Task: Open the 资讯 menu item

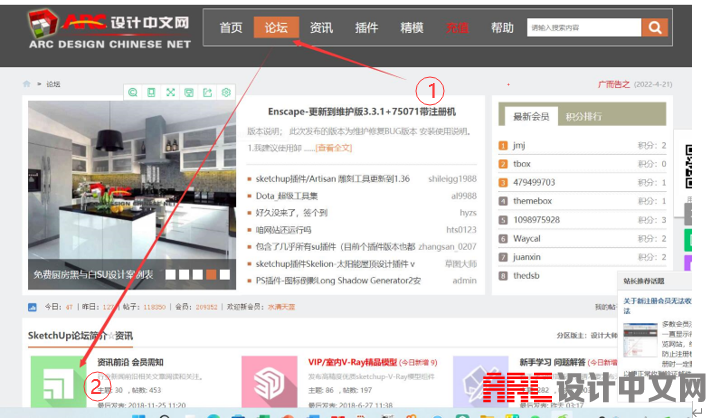Action: 321,28
